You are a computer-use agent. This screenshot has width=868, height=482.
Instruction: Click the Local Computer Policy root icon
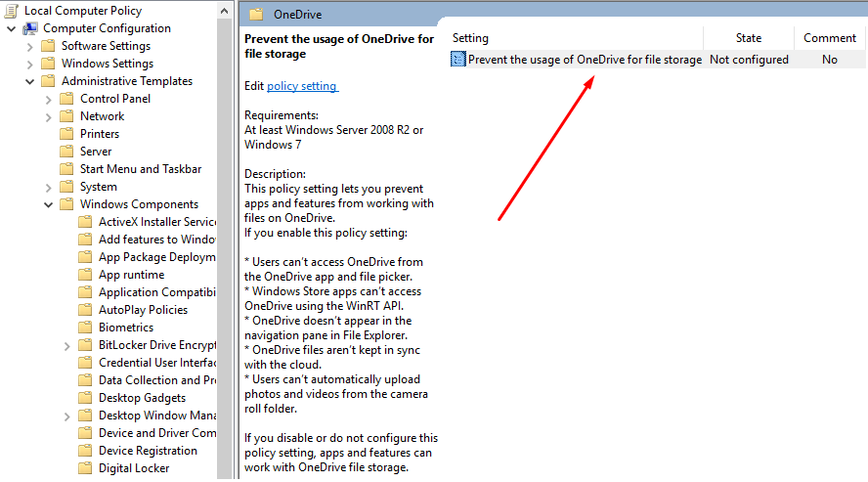[11, 11]
